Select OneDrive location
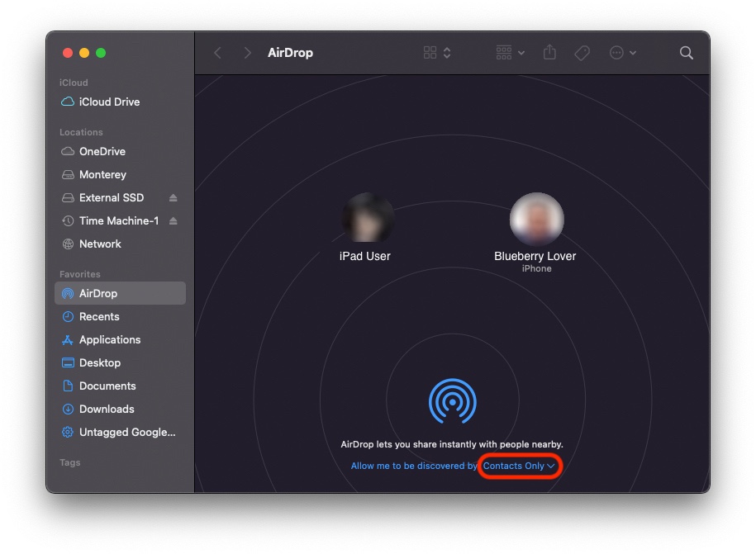 (x=120, y=152)
